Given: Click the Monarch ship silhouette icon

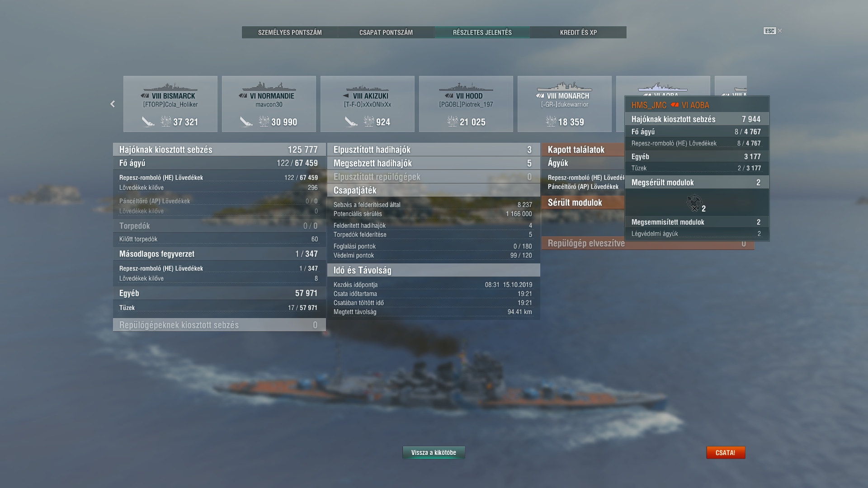Looking at the screenshot, I should click(x=565, y=87).
